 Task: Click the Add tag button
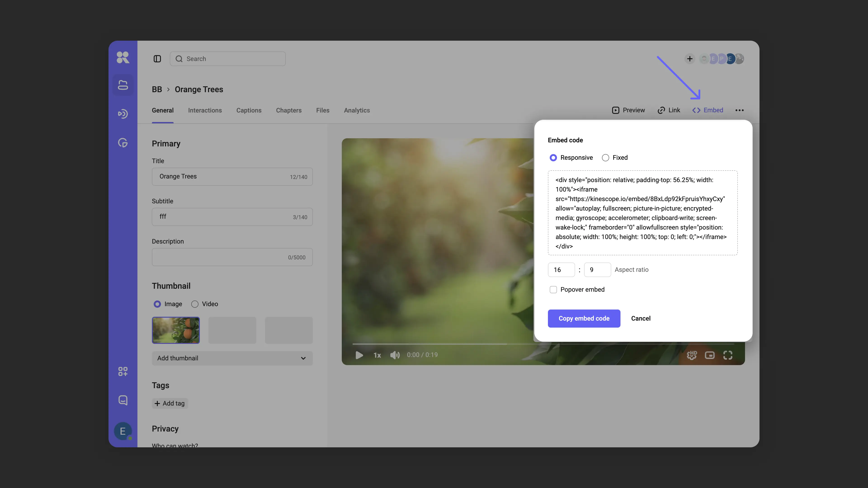(x=170, y=404)
